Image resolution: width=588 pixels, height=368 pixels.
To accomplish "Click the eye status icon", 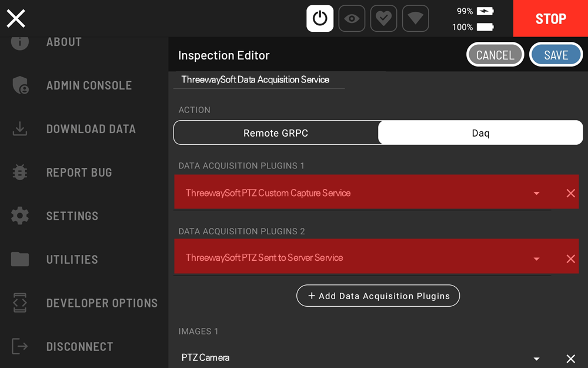I will click(352, 18).
